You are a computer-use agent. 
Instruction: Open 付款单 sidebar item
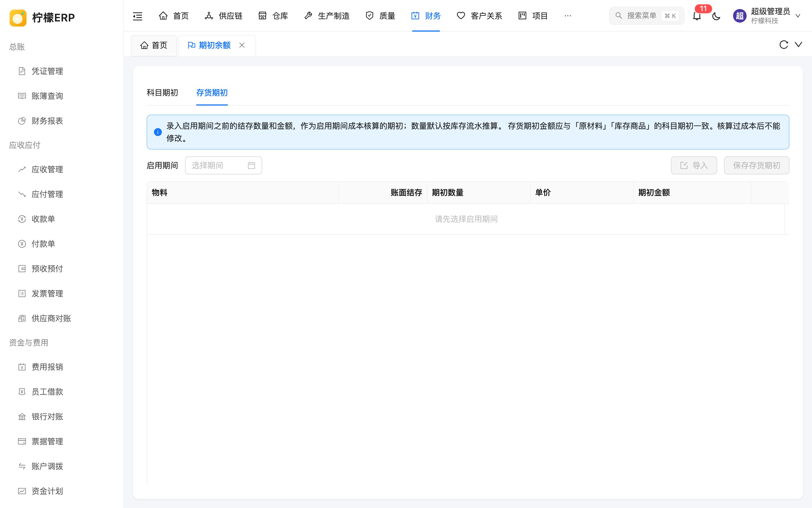pyautogui.click(x=62, y=244)
